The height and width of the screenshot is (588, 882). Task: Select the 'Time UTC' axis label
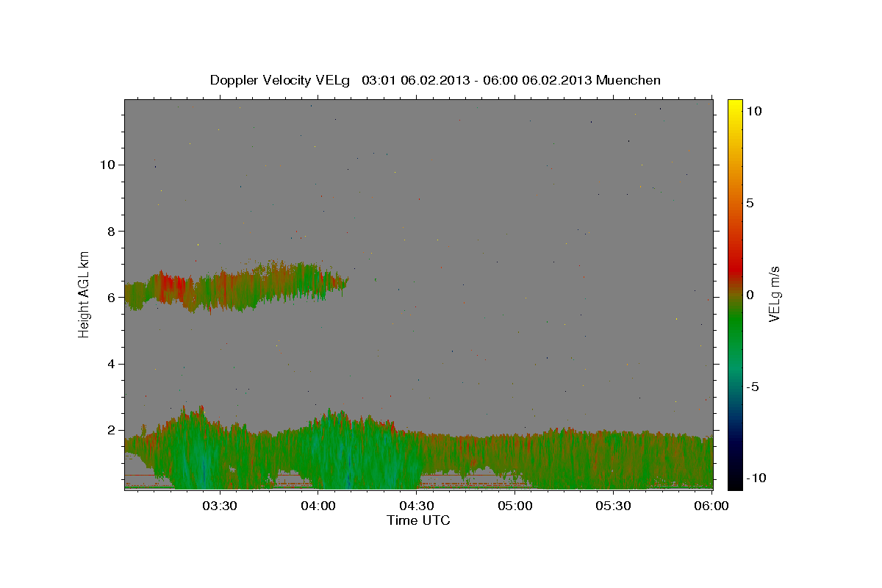[x=418, y=520]
